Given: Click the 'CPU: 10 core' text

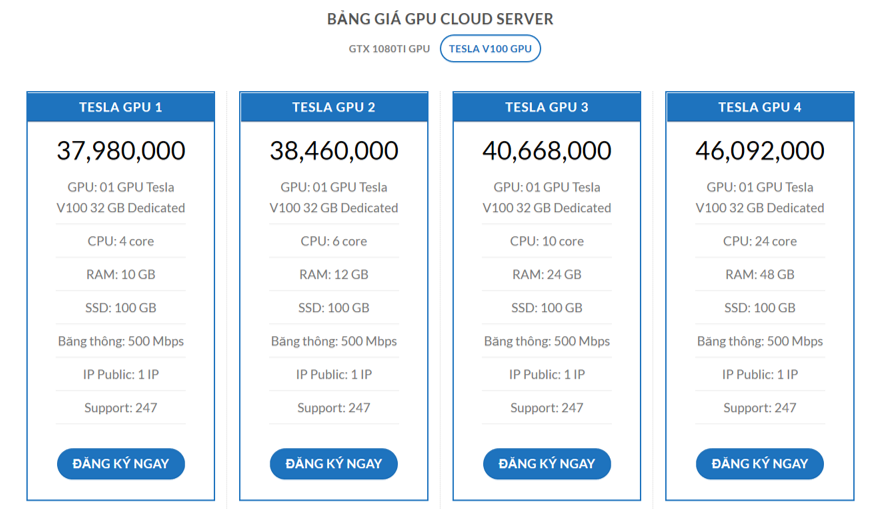Looking at the screenshot, I should point(547,241).
